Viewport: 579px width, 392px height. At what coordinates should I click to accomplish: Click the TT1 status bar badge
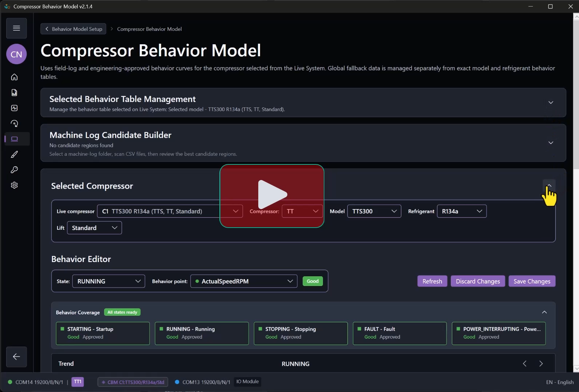click(78, 382)
